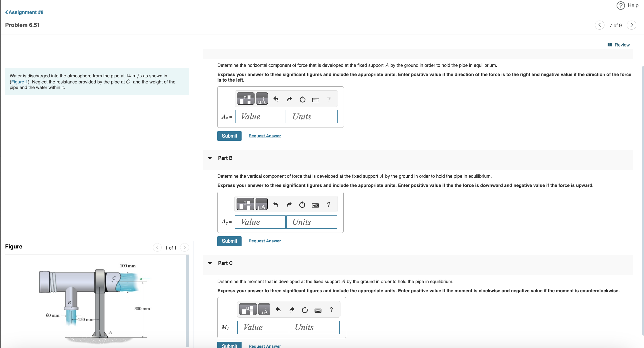Viewport: 644px width, 348px height.
Task: Collapse the Part B section
Action: point(210,158)
